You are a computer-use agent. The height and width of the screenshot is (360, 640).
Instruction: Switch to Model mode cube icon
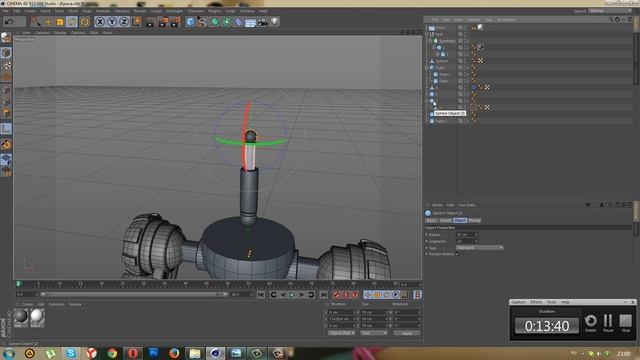[x=6, y=53]
